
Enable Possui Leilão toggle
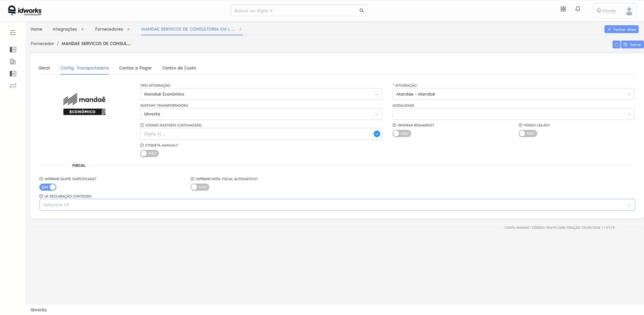click(x=528, y=133)
